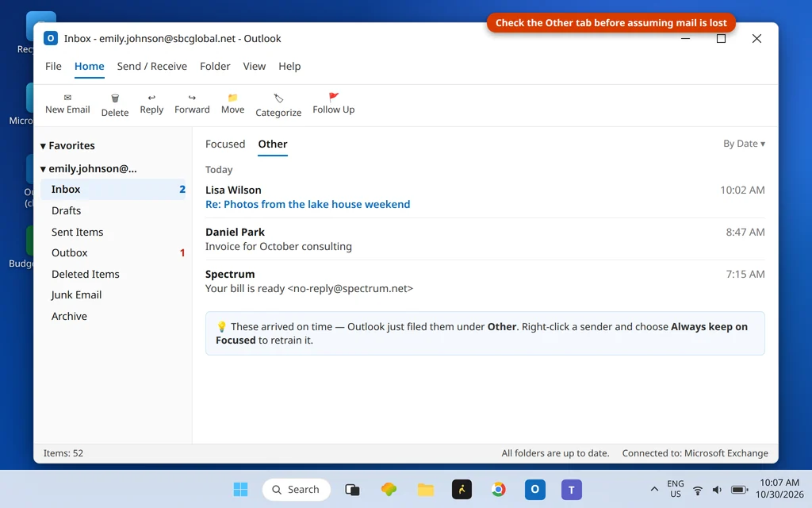The height and width of the screenshot is (508, 812).
Task: Click the Reply arrow icon
Action: pos(151,98)
